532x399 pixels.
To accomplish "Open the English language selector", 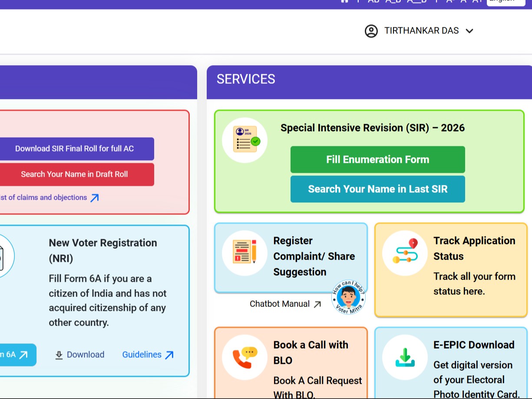I will tap(505, 1).
